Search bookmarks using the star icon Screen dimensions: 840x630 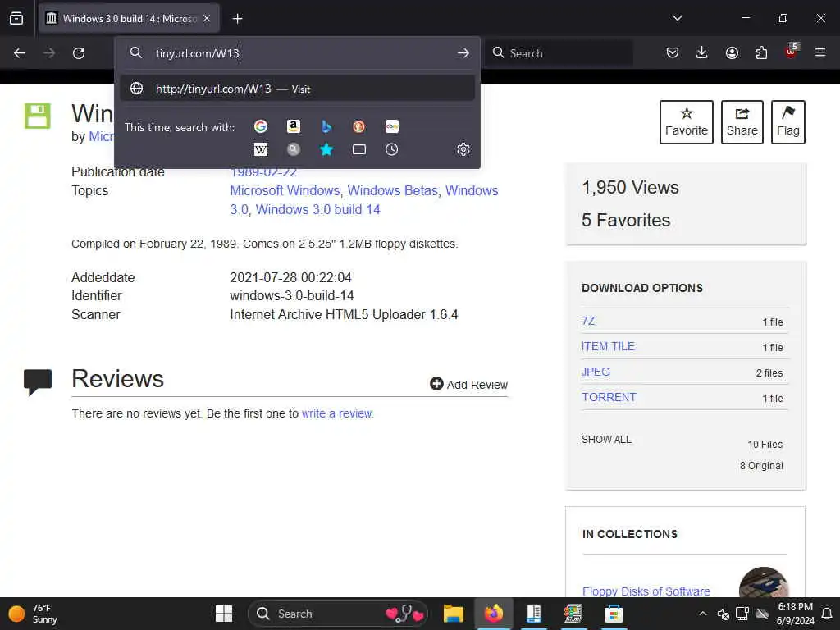[326, 149]
